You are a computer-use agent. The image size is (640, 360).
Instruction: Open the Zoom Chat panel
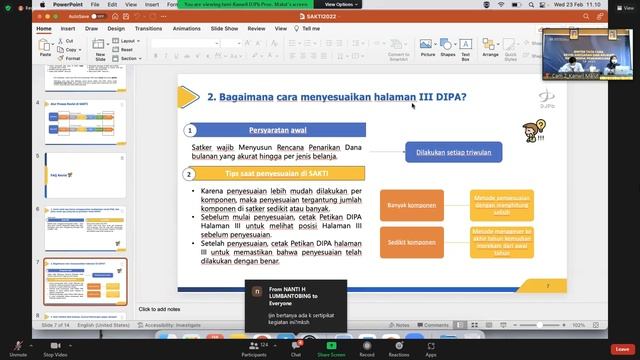click(x=296, y=349)
